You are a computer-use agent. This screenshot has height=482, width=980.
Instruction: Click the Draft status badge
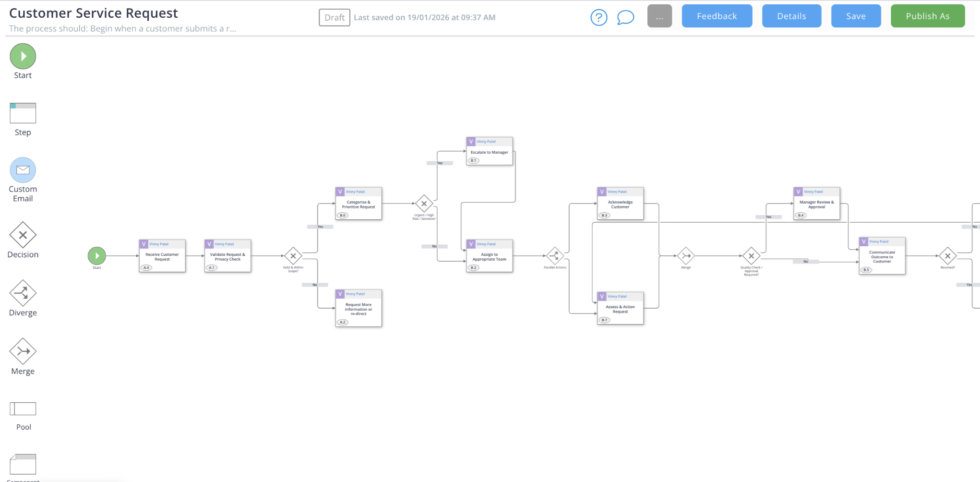335,18
